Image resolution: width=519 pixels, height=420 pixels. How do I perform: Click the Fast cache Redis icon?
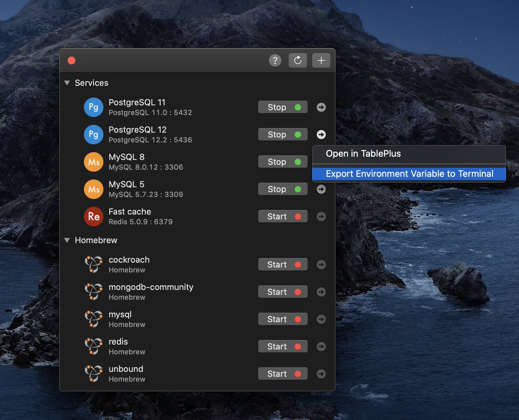pos(93,216)
